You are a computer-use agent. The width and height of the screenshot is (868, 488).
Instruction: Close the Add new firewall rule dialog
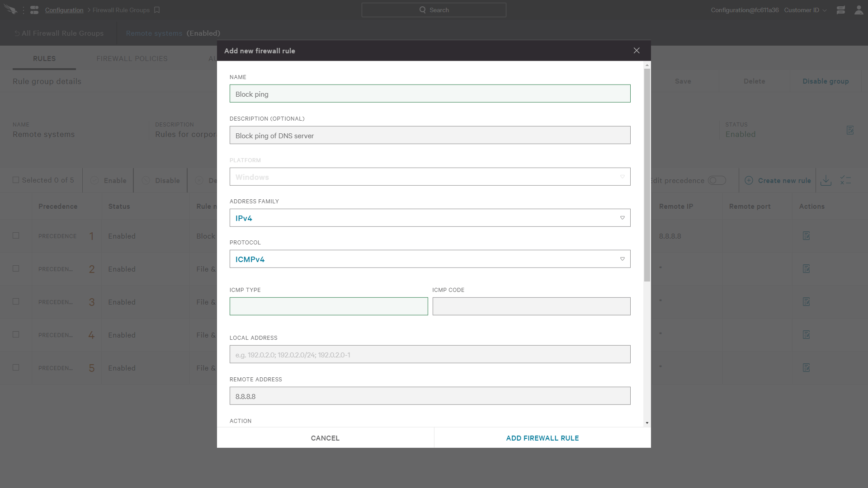click(x=637, y=51)
